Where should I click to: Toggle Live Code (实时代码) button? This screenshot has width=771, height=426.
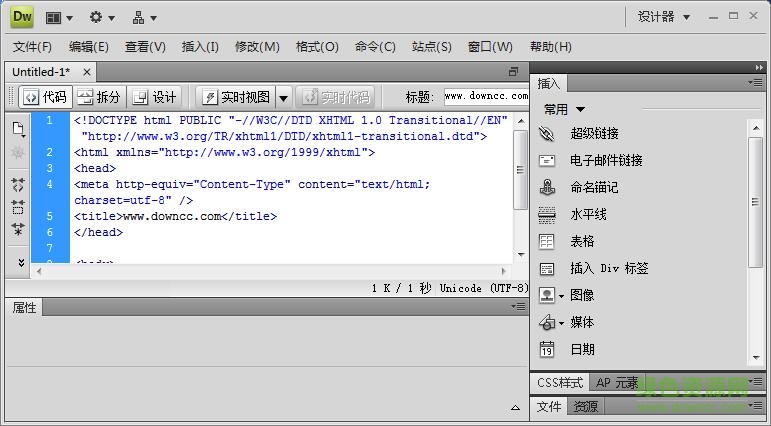335,97
